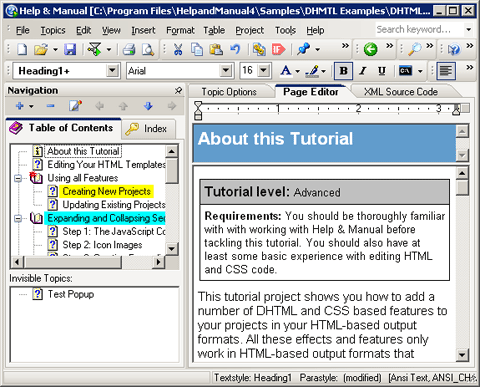Open the File menu
Image resolution: width=480 pixels, height=387 pixels.
[22, 30]
